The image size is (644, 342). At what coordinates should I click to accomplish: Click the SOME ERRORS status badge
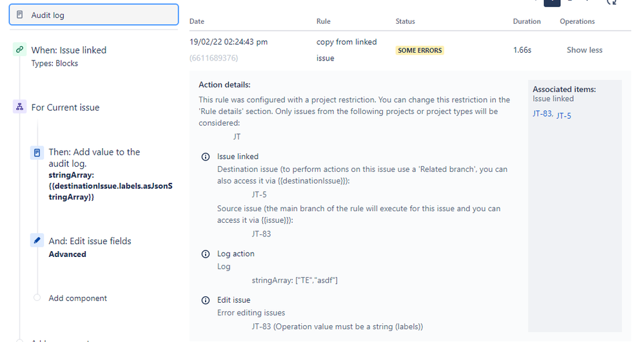click(x=420, y=50)
